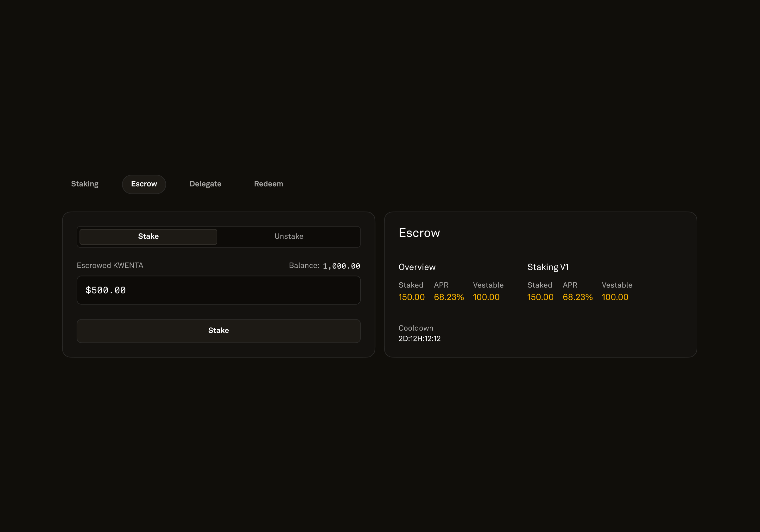Image resolution: width=760 pixels, height=532 pixels.
Task: Click the Vestable label under Overview
Action: 488,285
